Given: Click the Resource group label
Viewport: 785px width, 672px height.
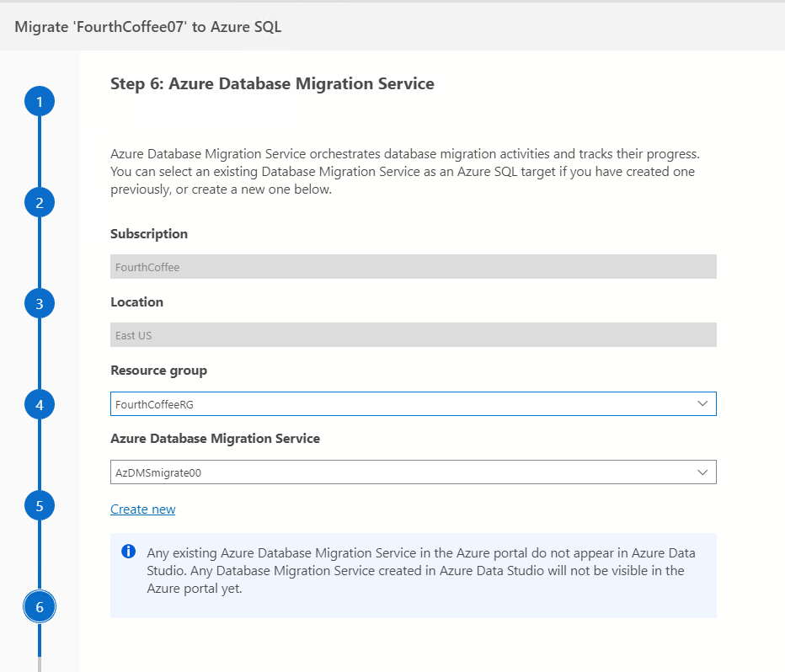Looking at the screenshot, I should click(x=158, y=370).
